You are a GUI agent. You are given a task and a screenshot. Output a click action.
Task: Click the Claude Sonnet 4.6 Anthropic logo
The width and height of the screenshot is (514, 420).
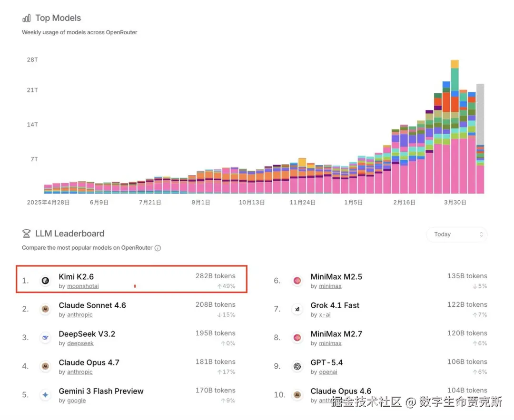point(45,309)
